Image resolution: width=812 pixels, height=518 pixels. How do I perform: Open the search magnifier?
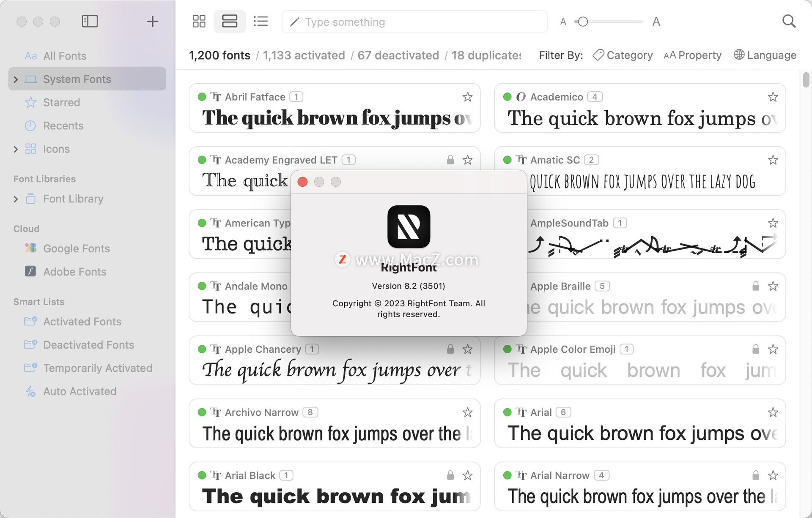(789, 21)
